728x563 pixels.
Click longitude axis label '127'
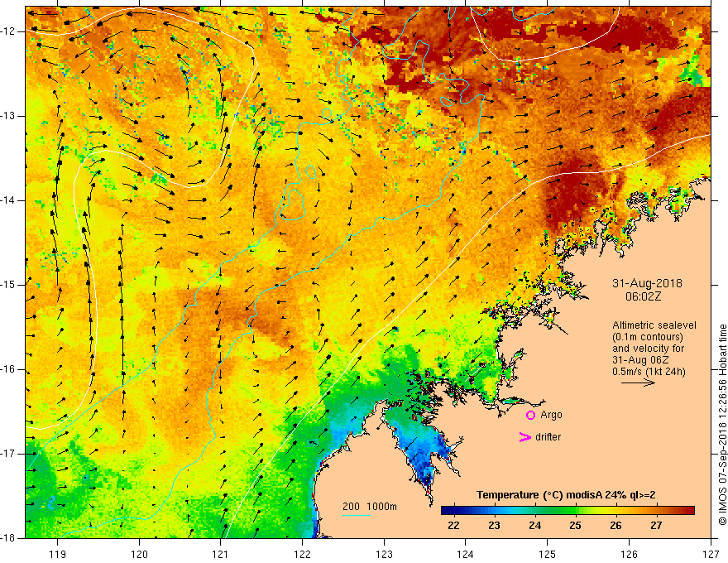pyautogui.click(x=711, y=555)
